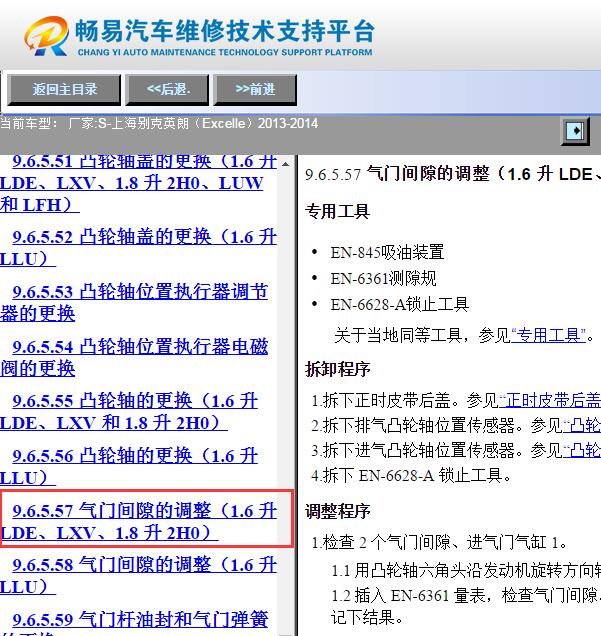Open link 9.6.5.56 凸轮轴的更换 LLU
This screenshot has height=636, width=601.
point(129,467)
